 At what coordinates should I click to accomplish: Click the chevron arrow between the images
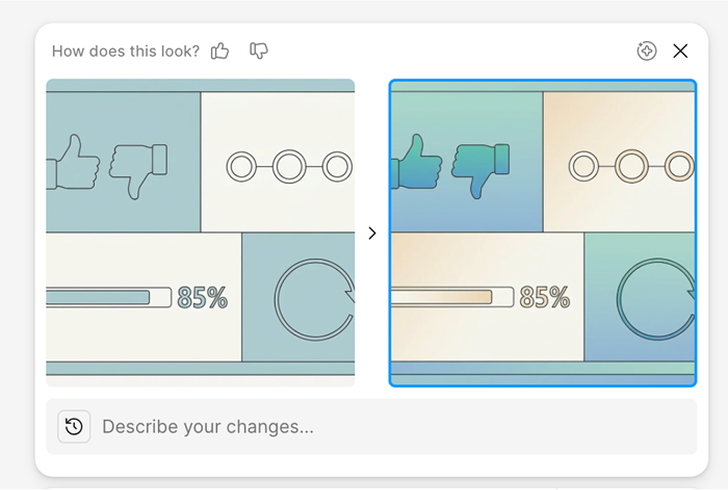(x=372, y=233)
